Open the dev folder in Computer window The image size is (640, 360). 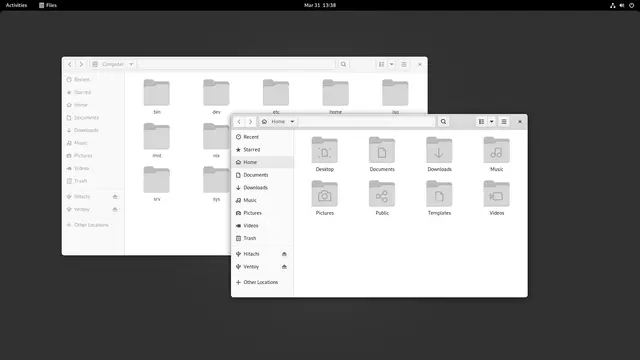216,93
